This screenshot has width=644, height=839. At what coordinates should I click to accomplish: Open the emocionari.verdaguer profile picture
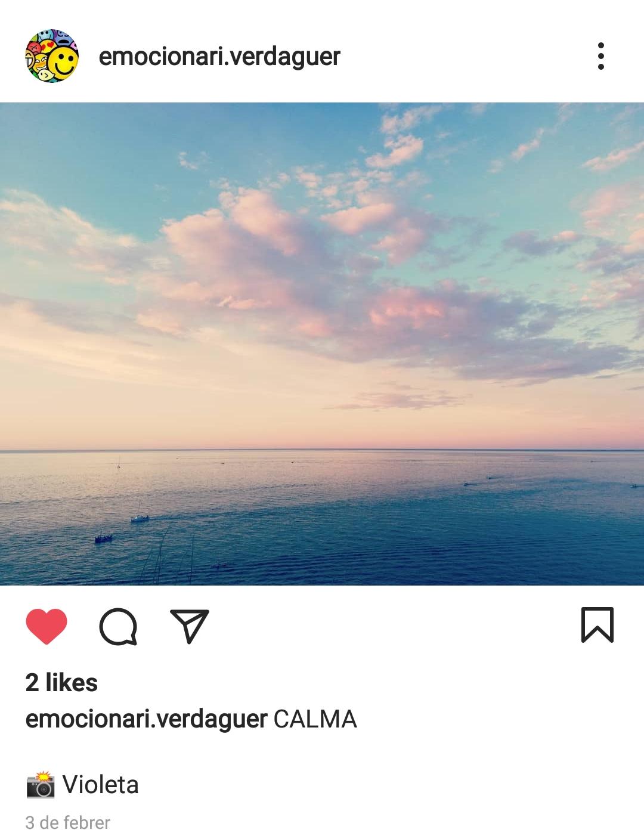52,56
